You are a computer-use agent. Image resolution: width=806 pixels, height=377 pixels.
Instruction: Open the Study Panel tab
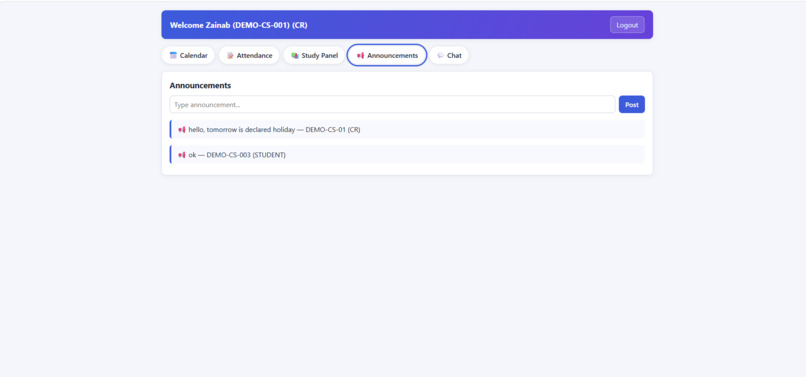[x=314, y=56]
